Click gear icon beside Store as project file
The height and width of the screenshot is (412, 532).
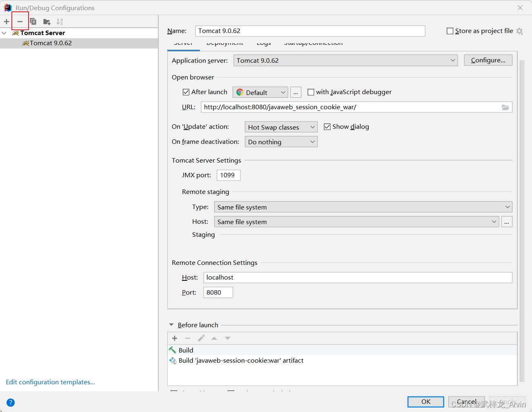point(519,31)
